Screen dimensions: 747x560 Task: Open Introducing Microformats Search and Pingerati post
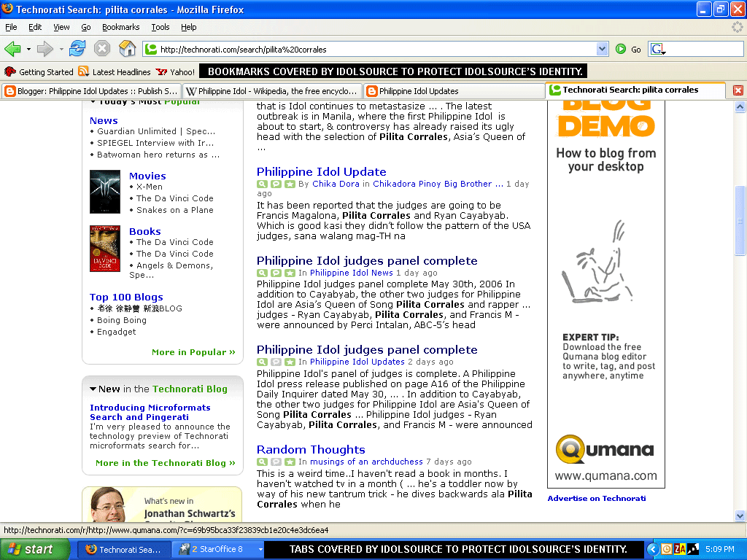tap(150, 413)
